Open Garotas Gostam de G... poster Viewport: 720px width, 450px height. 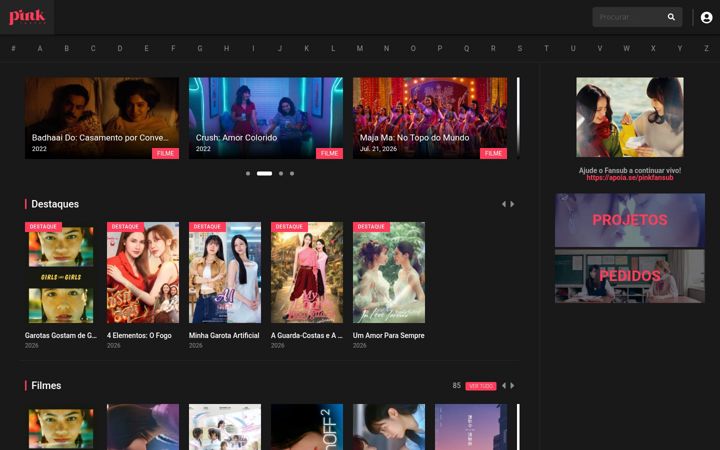tap(61, 273)
